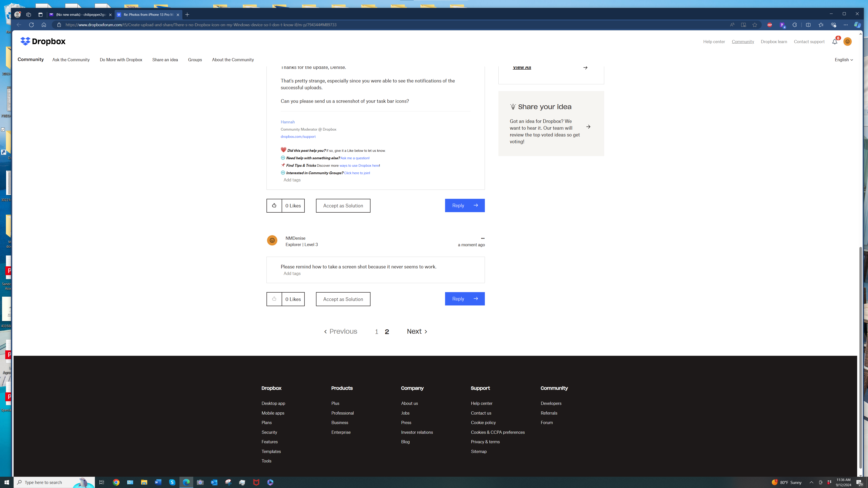Click the thumbs-up like icon on Hannah's post

[x=274, y=205]
